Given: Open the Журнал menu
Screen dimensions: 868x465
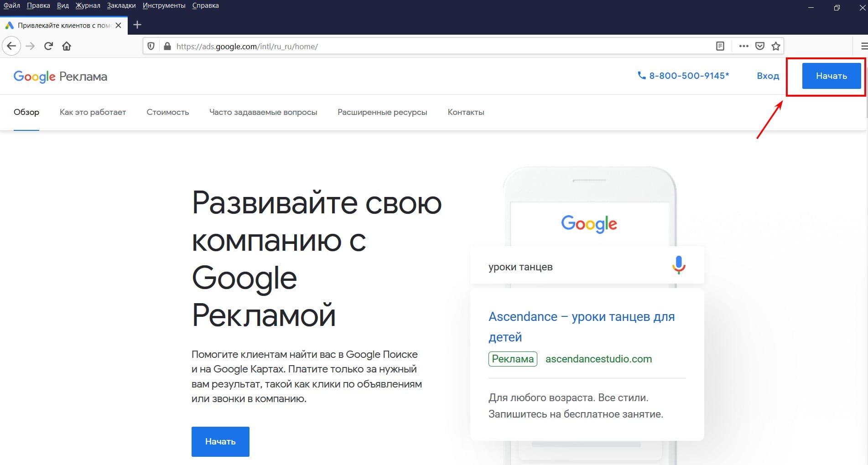Looking at the screenshot, I should pos(88,5).
